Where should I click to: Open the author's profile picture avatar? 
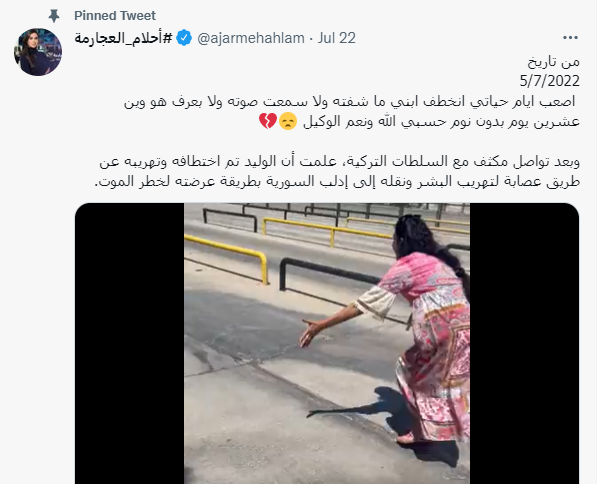[x=38, y=52]
